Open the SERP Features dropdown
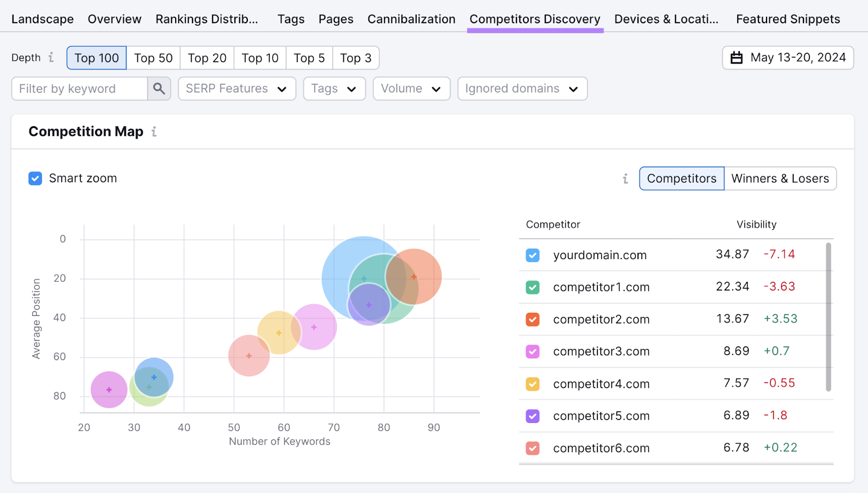Image resolution: width=868 pixels, height=493 pixels. click(237, 88)
